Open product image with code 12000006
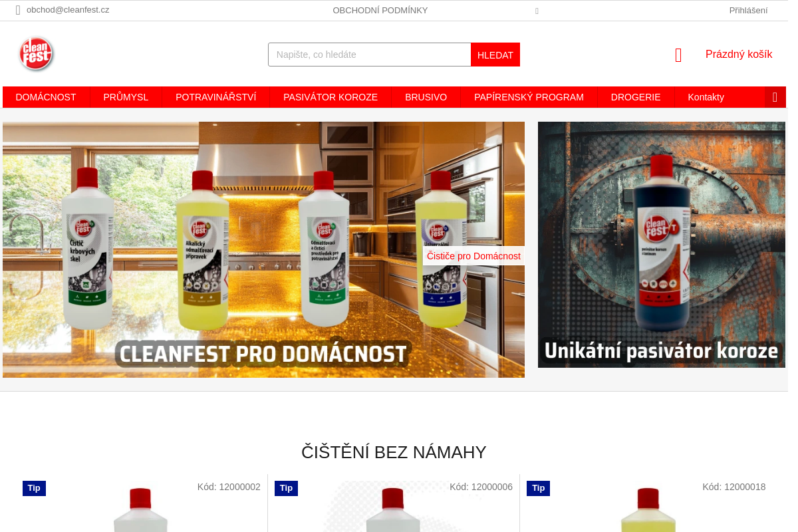The height and width of the screenshot is (532, 798). [x=393, y=509]
